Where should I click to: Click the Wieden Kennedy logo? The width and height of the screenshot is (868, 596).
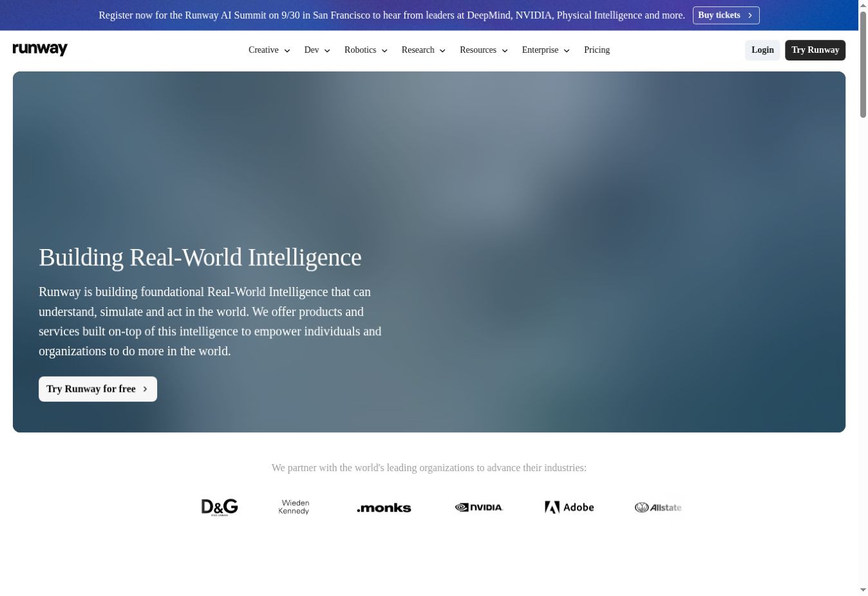click(294, 507)
